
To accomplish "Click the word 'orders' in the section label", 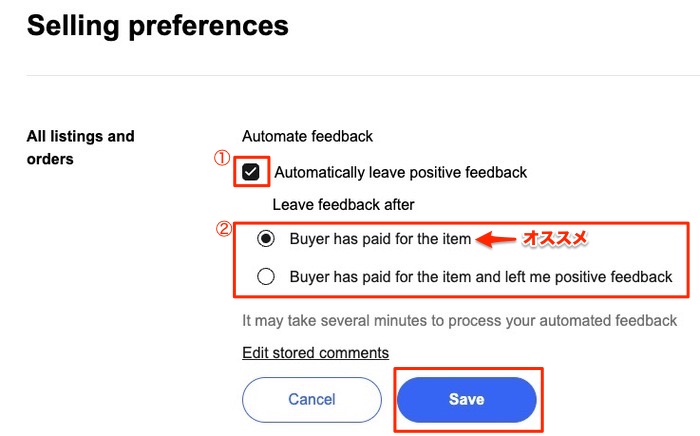I will tap(50, 159).
